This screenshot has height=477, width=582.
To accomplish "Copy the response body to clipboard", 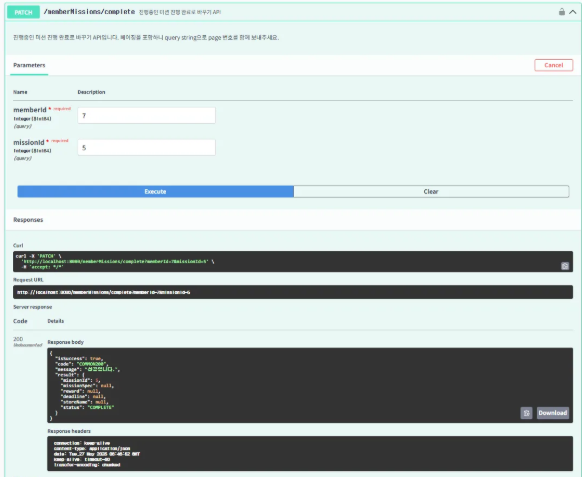I will coord(526,413).
